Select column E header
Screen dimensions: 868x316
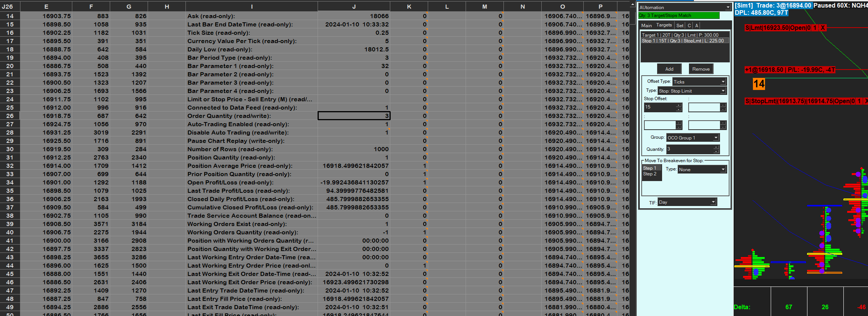pos(46,6)
